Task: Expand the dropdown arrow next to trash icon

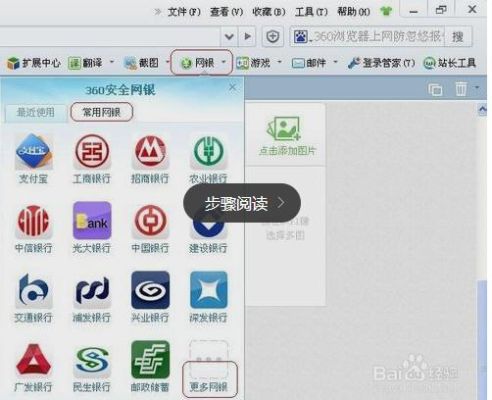Action: click(477, 87)
